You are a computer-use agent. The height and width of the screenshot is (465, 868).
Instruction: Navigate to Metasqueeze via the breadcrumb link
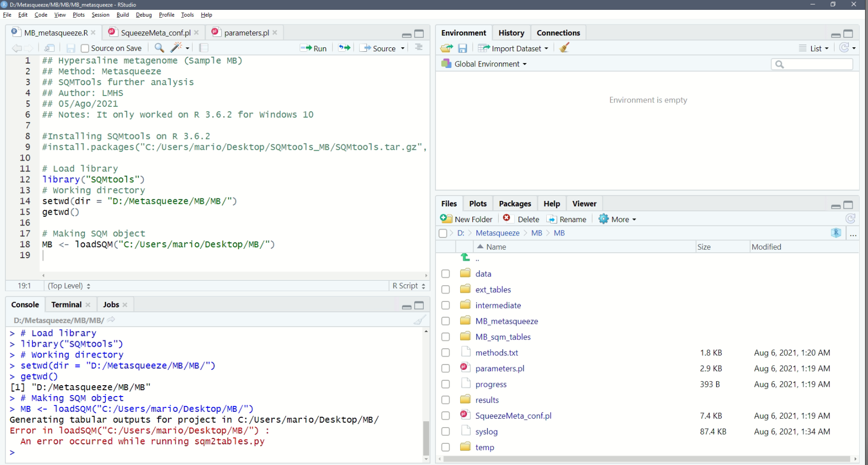pyautogui.click(x=497, y=232)
